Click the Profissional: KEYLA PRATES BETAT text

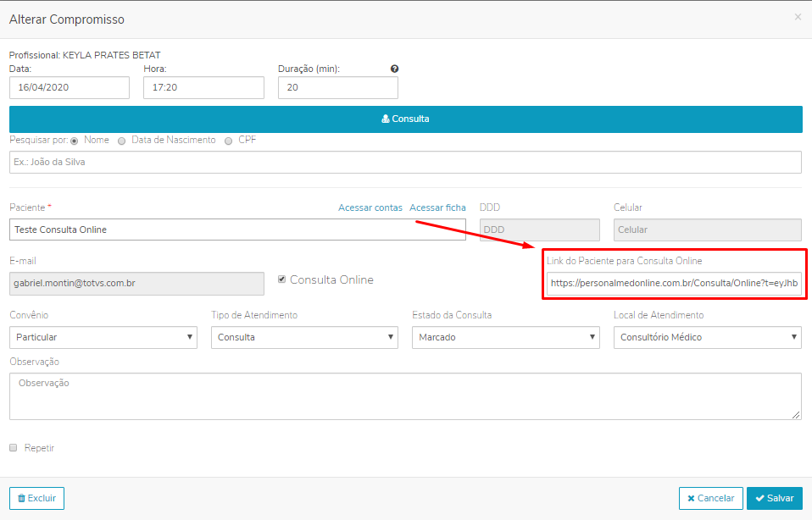[x=85, y=55]
